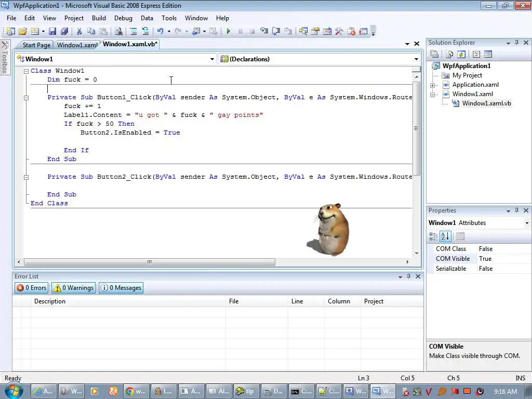Open the Tools menu

pos(169,18)
